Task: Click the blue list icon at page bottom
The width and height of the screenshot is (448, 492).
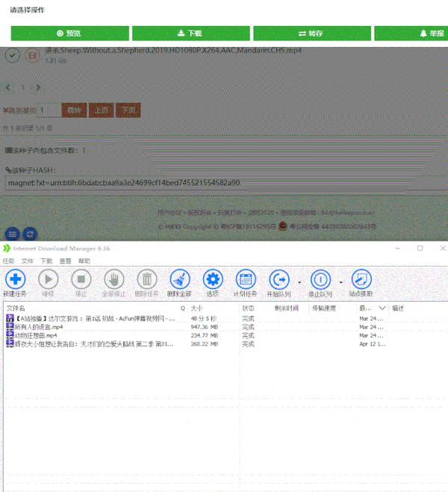Action: pyautogui.click(x=13, y=234)
